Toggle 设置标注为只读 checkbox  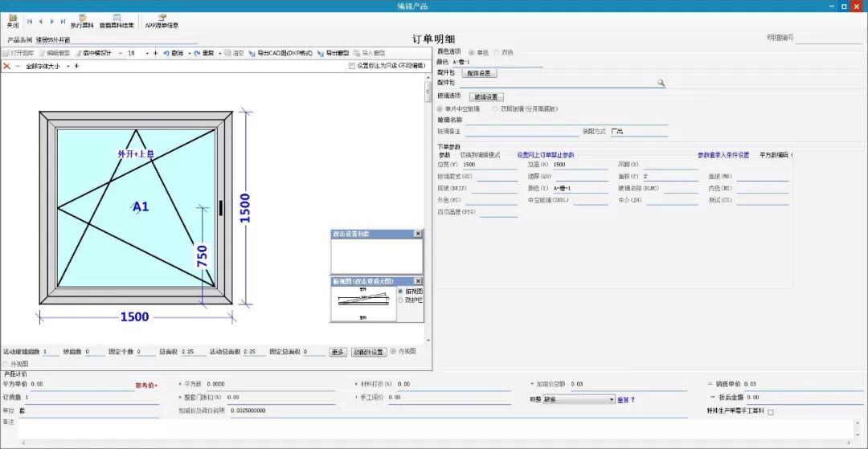point(352,66)
